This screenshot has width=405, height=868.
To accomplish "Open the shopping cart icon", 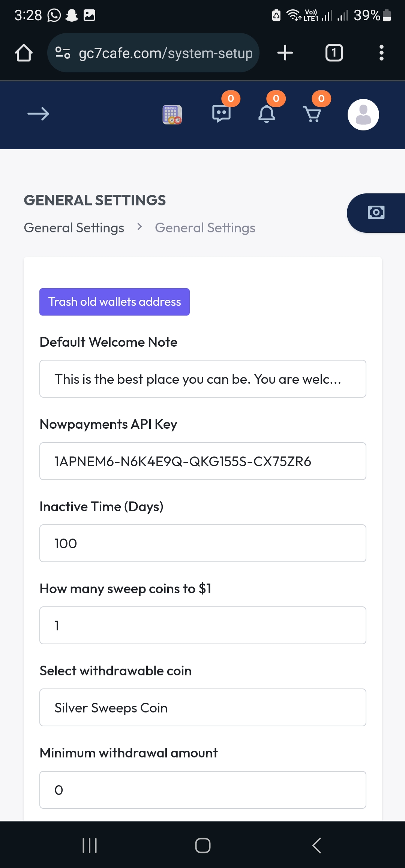I will click(312, 114).
